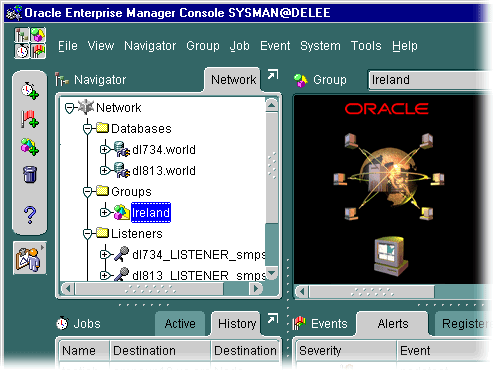This screenshot has width=498, height=375.
Task: Click the Jobs pane clock icon in top-left grid
Action: pos(22,51)
